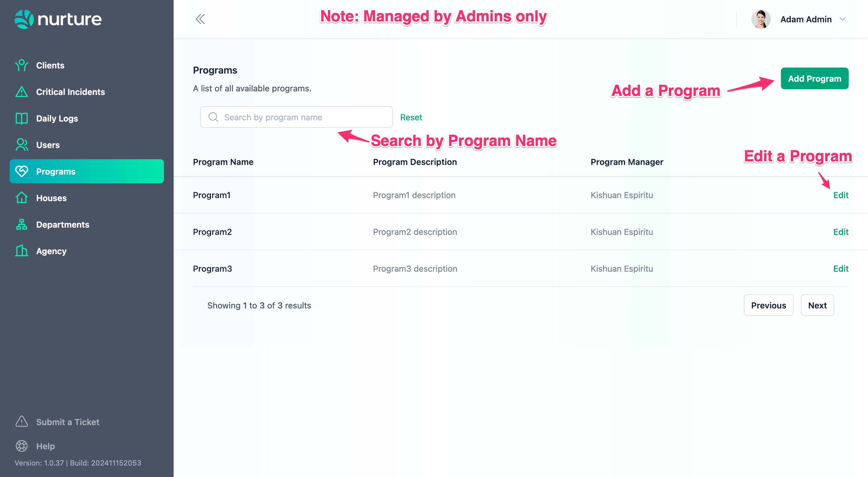
Task: Click the Agency building icon
Action: point(22,251)
